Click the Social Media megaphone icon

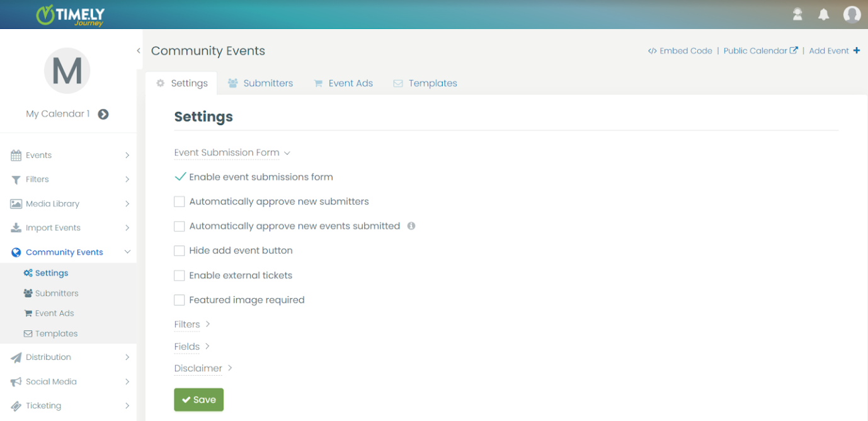16,382
